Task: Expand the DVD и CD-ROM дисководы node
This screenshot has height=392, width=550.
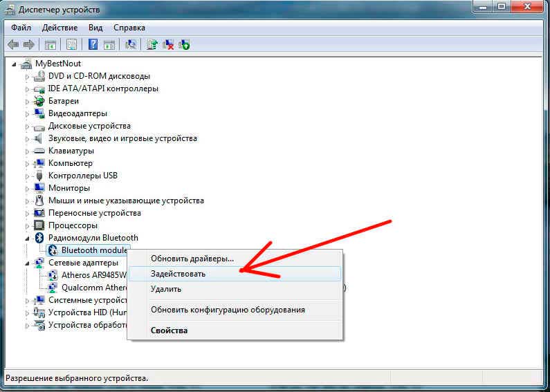Action: 27,77
